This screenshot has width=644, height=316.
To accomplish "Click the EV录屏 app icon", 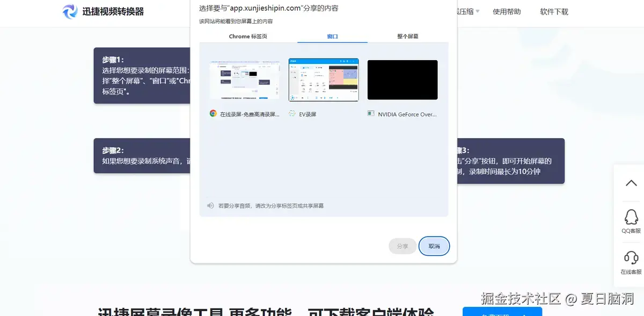I will [292, 113].
